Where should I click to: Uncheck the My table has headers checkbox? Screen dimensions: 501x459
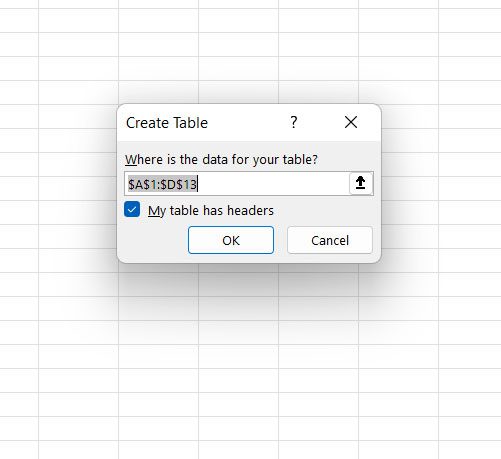pos(132,209)
